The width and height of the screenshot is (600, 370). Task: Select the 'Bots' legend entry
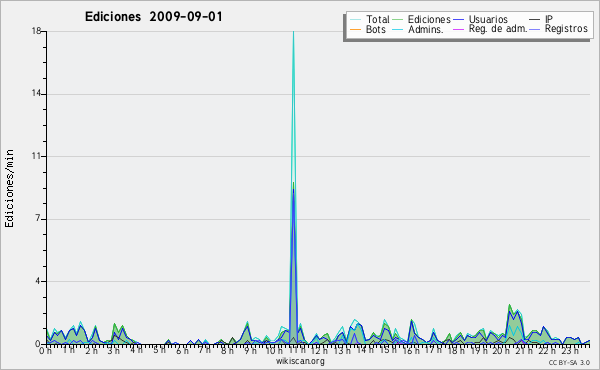pyautogui.click(x=376, y=29)
